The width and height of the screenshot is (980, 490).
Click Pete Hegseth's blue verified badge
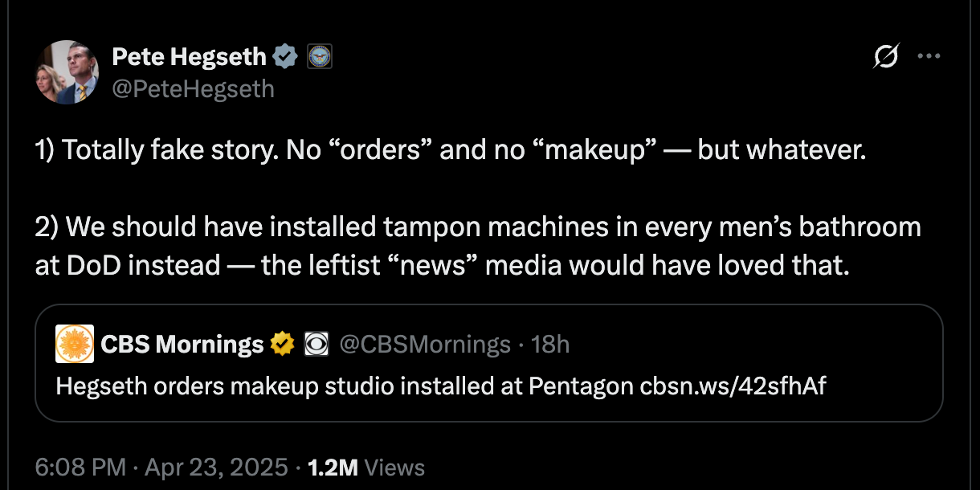click(x=284, y=55)
